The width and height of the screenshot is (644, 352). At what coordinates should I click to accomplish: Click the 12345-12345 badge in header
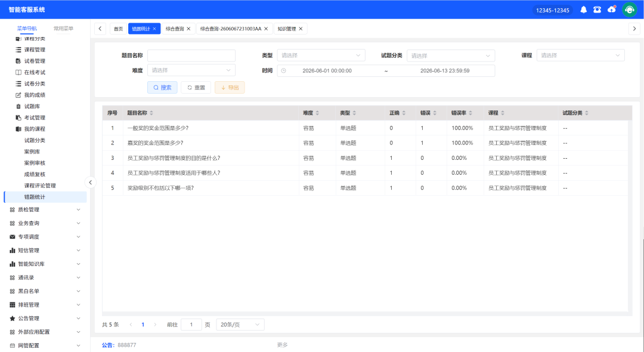[552, 10]
